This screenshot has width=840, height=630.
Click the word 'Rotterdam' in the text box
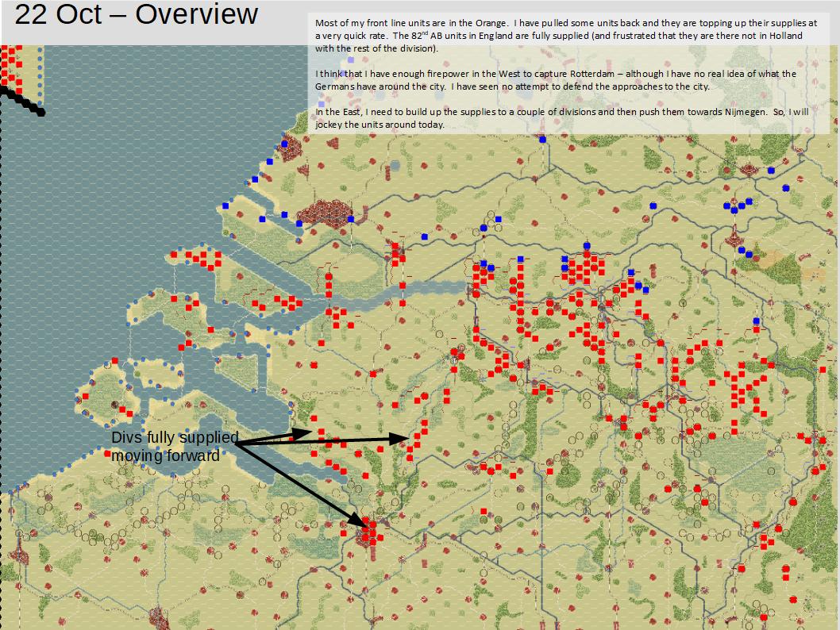[591, 74]
